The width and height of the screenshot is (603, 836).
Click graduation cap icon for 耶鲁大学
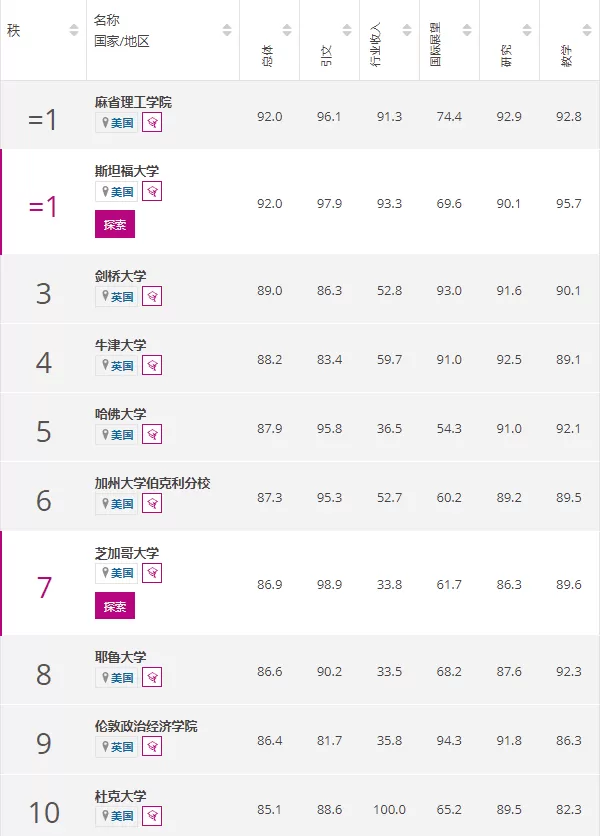tap(152, 678)
